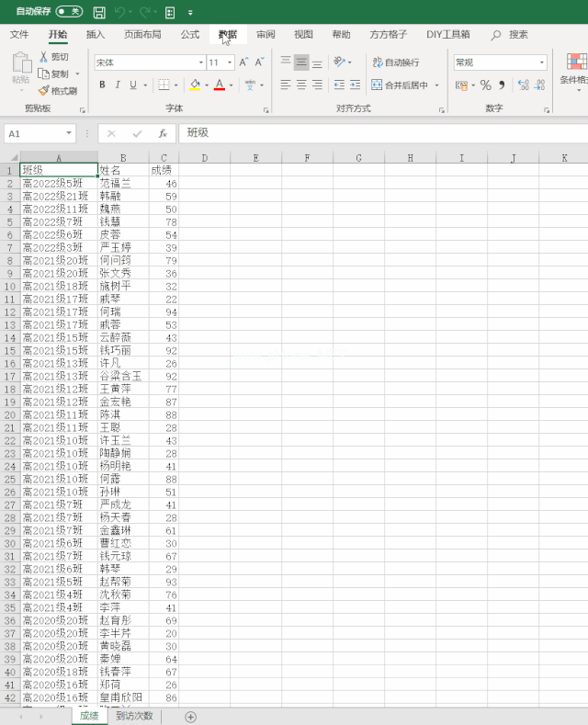Select the Format Painter brush icon
This screenshot has height=725, width=588.
[43, 91]
